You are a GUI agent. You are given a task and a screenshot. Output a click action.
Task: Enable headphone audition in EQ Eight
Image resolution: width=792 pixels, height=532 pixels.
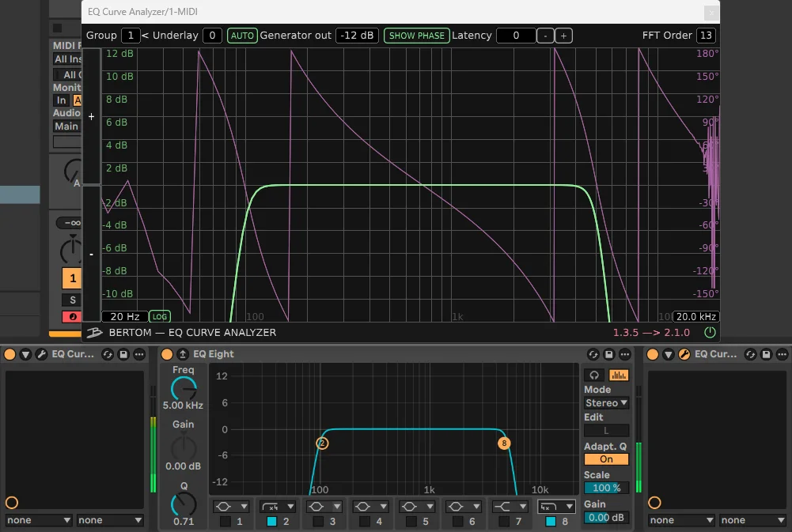594,375
